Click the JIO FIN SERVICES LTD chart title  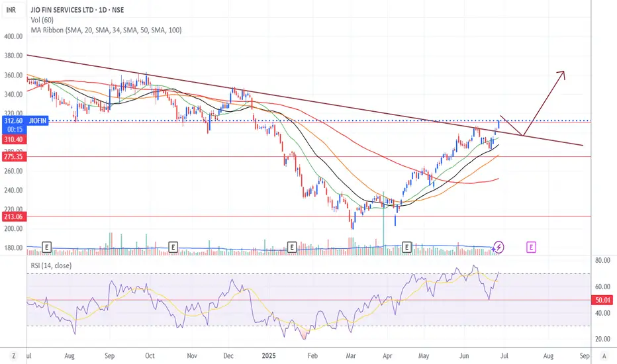click(77, 10)
